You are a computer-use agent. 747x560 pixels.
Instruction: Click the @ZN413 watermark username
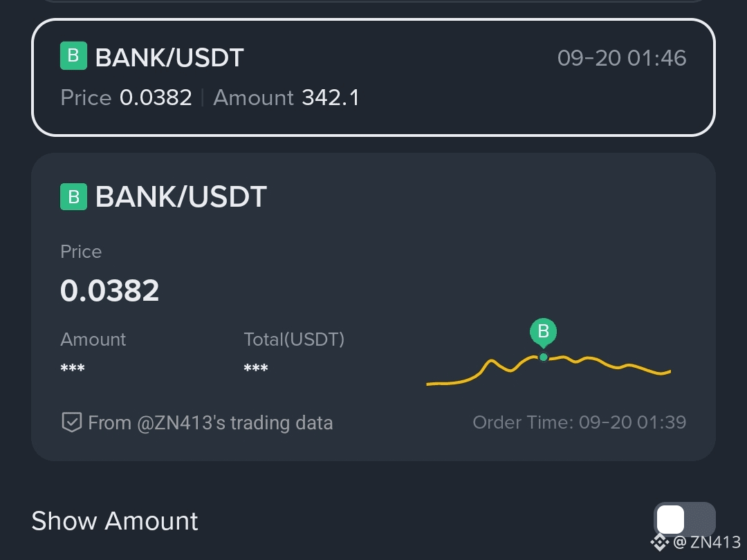[x=707, y=543]
